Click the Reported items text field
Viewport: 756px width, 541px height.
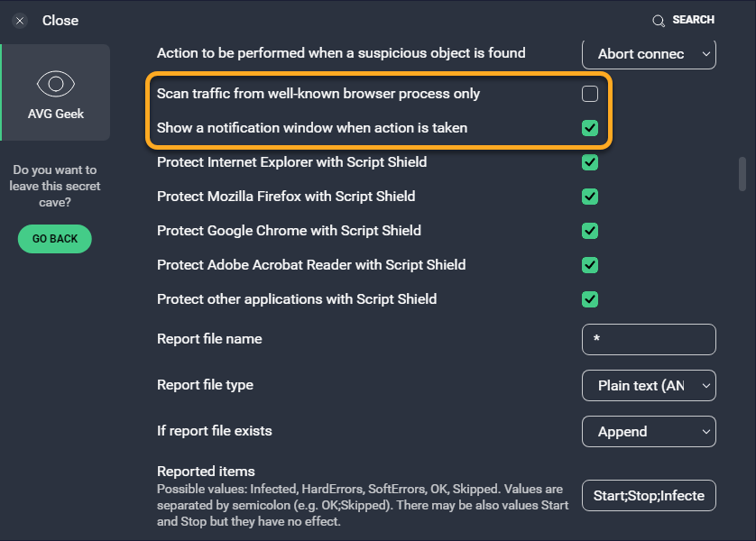(649, 496)
